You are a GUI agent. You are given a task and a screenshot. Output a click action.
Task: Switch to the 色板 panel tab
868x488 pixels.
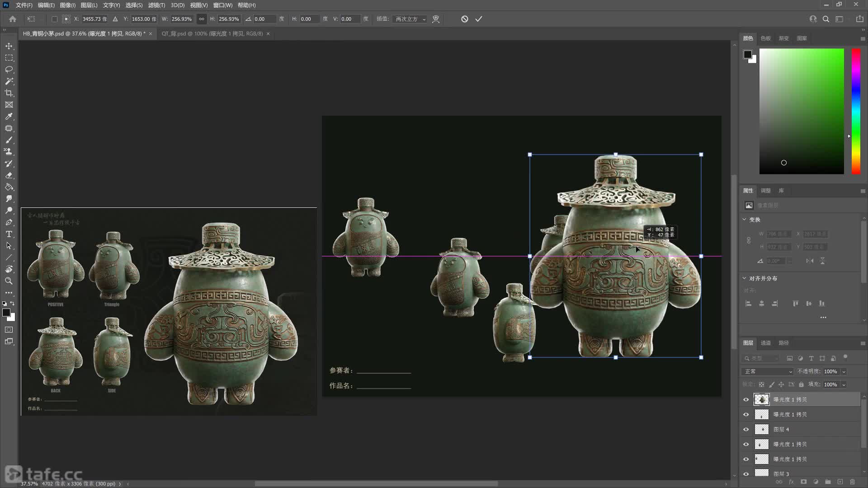pyautogui.click(x=766, y=38)
